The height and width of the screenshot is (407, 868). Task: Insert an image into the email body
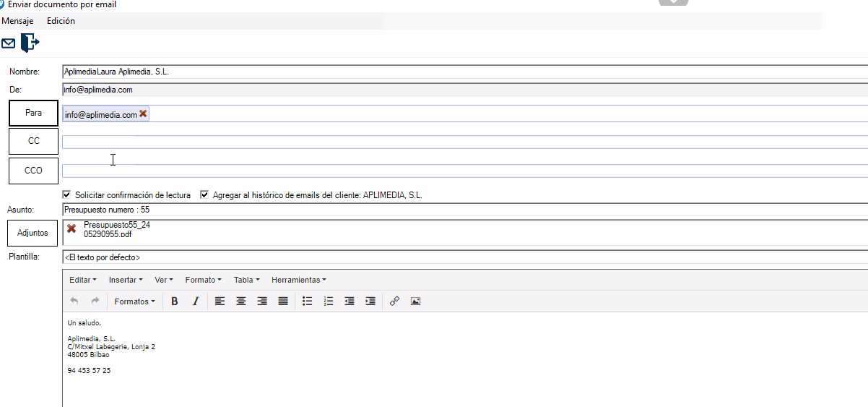[x=415, y=301]
